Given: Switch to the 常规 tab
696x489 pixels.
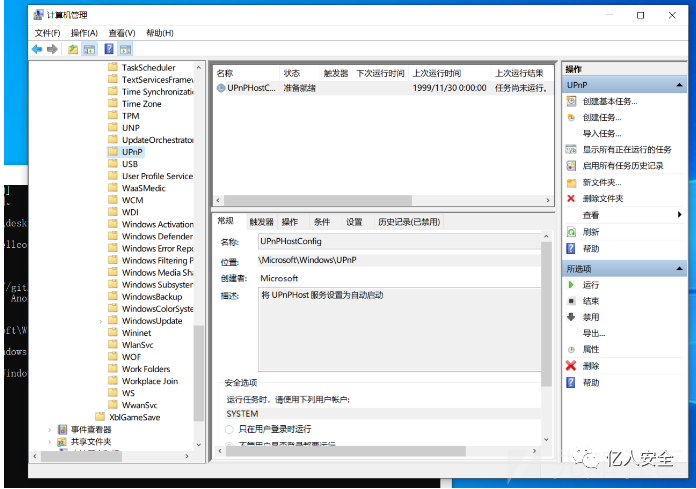Looking at the screenshot, I should click(226, 221).
